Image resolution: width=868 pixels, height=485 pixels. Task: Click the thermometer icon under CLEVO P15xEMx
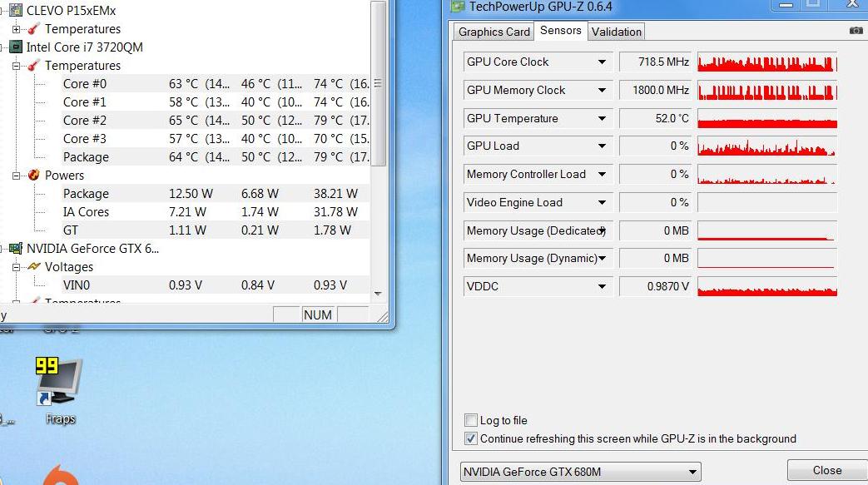[x=34, y=29]
